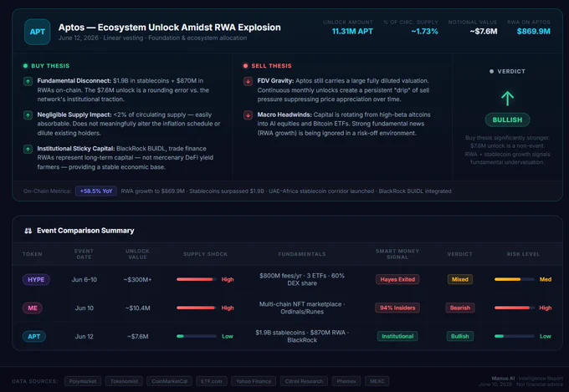Select the ME token pill
The height and width of the screenshot is (392, 569).
[x=33, y=308]
